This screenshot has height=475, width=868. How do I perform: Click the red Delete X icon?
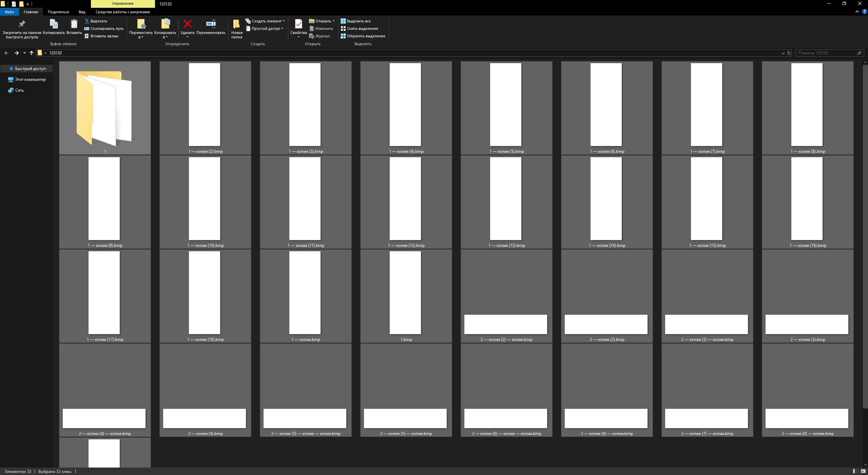(187, 24)
